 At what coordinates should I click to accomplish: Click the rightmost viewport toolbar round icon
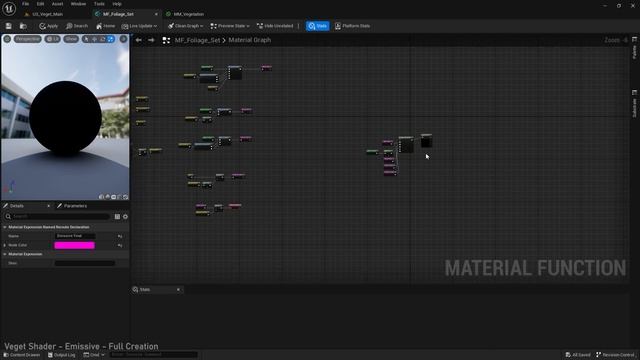point(123,39)
